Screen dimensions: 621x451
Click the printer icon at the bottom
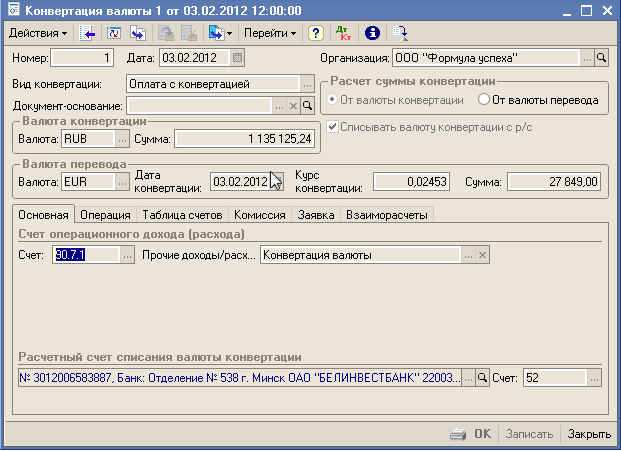[x=458, y=434]
